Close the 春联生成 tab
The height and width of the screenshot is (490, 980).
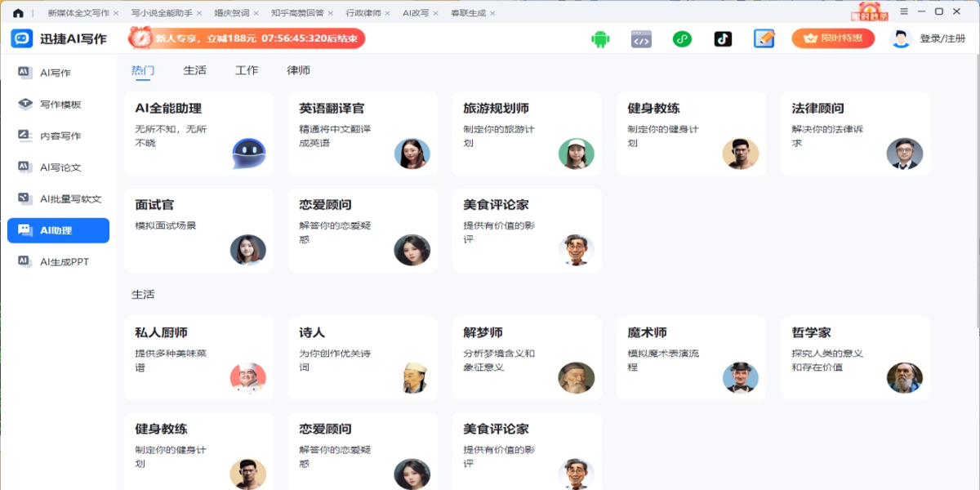tap(491, 14)
